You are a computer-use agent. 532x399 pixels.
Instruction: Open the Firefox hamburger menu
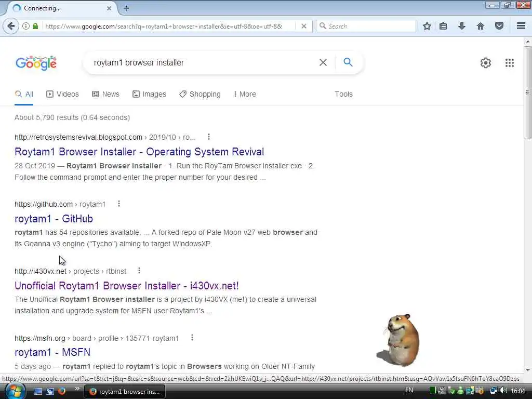pos(521,26)
